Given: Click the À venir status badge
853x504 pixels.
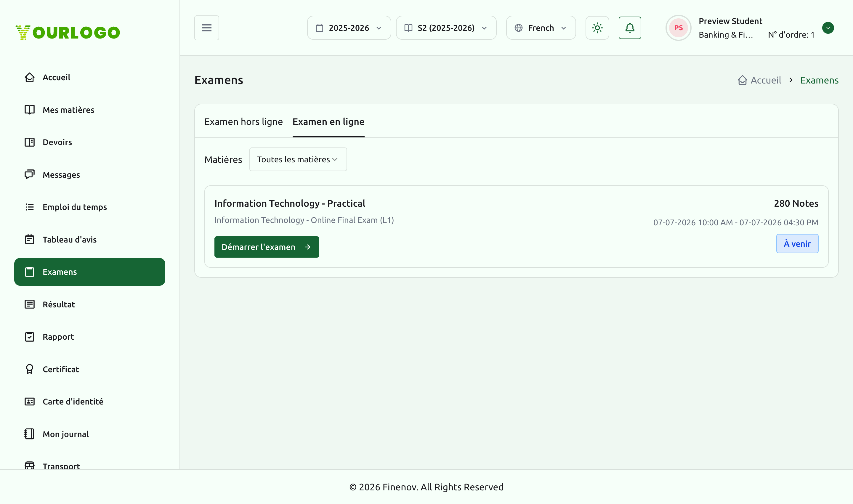Looking at the screenshot, I should coord(797,243).
